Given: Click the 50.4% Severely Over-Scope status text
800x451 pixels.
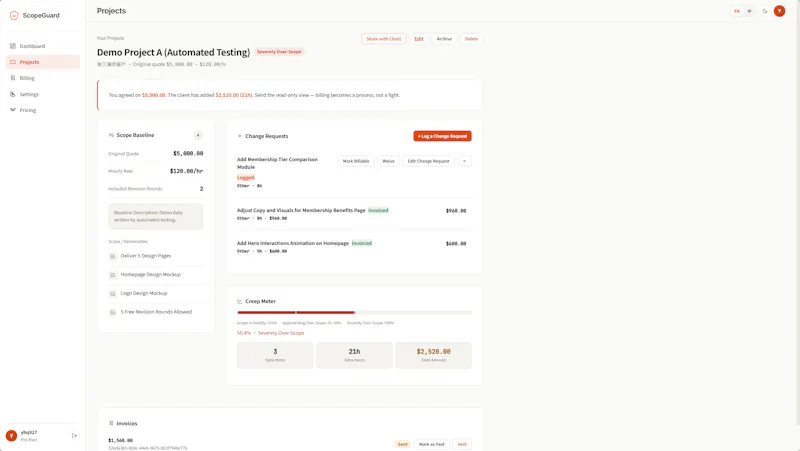Looking at the screenshot, I should (270, 333).
